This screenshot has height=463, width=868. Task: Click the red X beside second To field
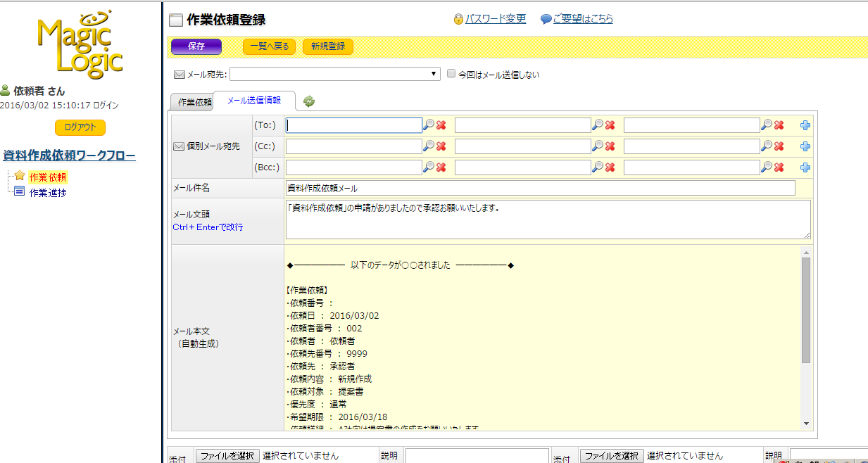(610, 125)
